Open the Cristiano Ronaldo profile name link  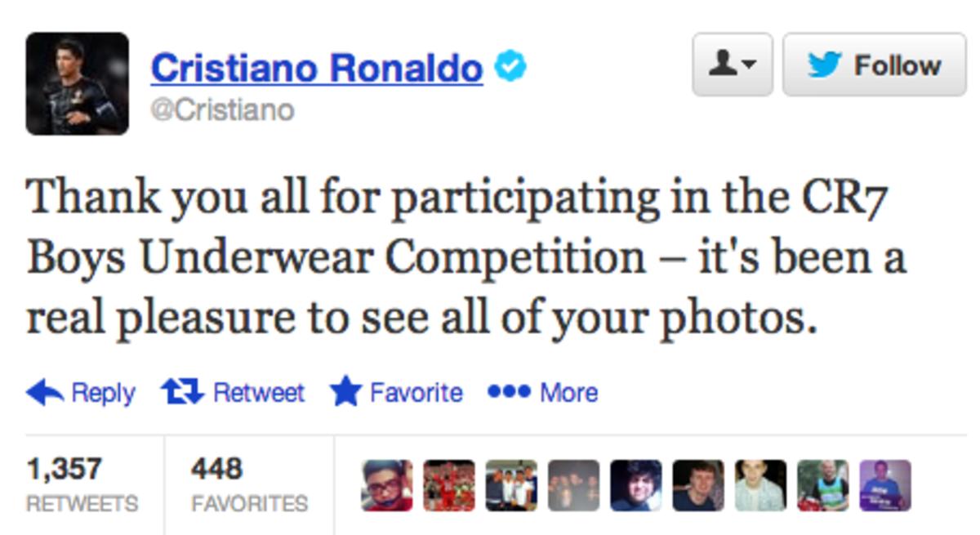coord(316,68)
